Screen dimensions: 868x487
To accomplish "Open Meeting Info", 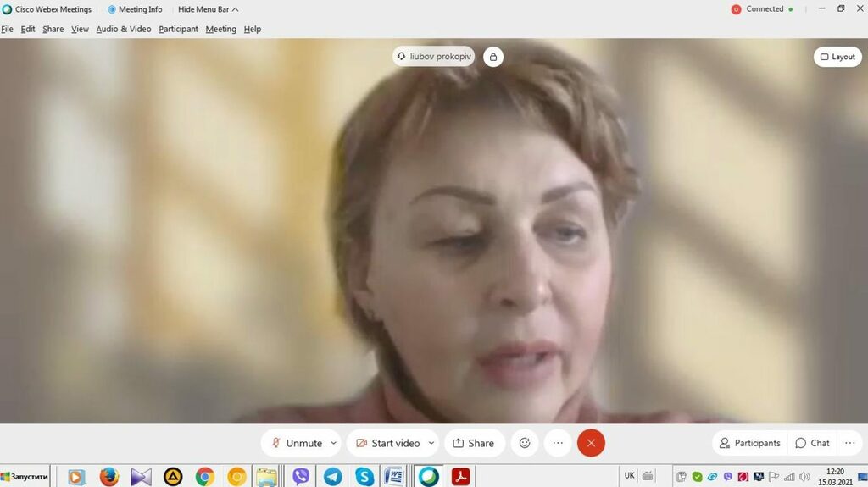I will tap(135, 9).
